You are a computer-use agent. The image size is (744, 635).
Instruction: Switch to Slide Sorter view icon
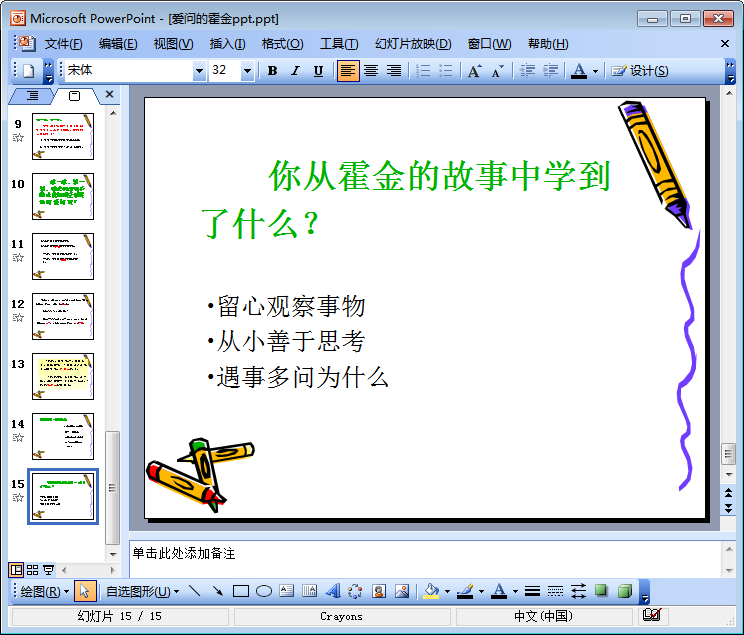(x=32, y=570)
